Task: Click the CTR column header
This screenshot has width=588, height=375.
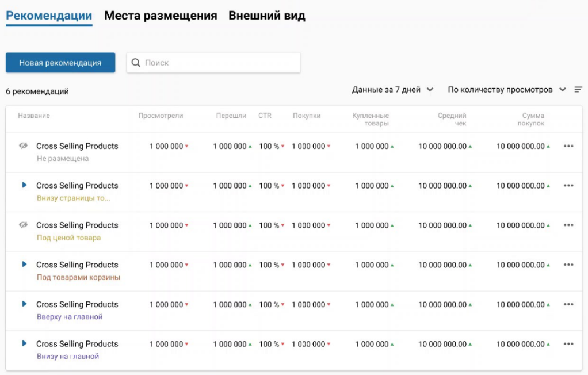Action: [265, 116]
